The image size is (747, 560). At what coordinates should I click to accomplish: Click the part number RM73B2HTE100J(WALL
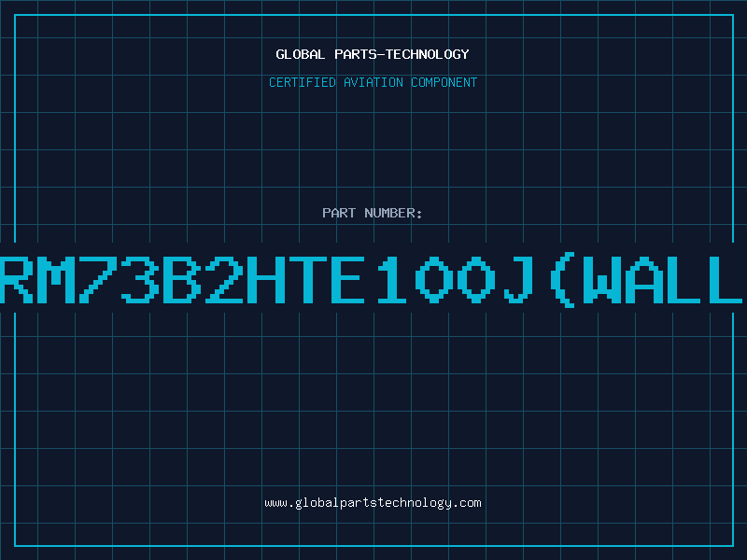pyautogui.click(x=372, y=281)
